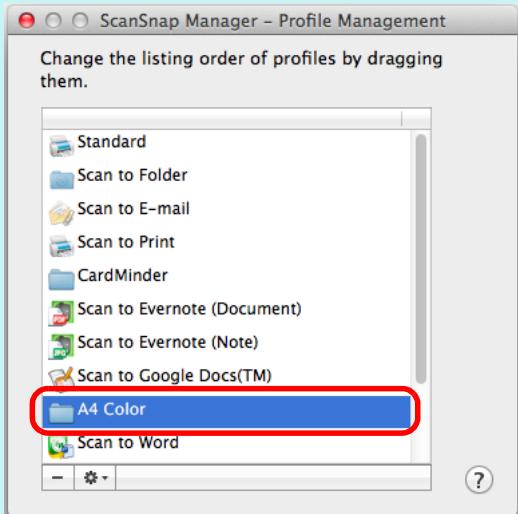Click the Evernote (Document) PDF icon

click(61, 313)
